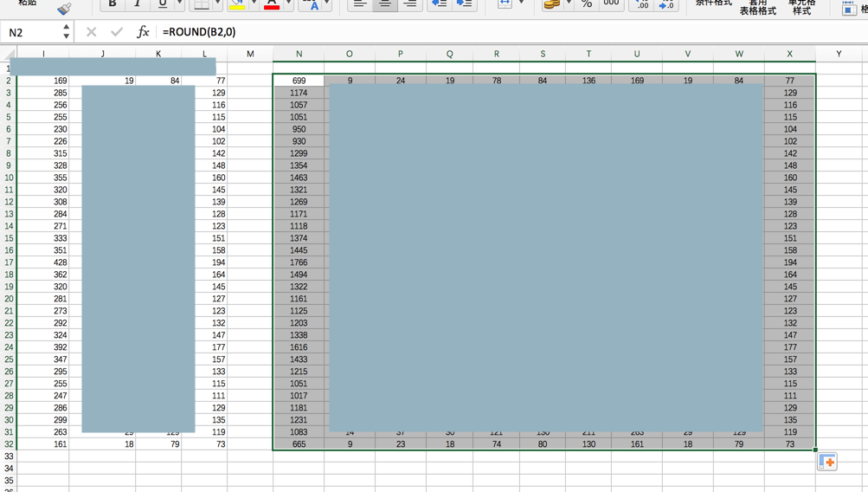The height and width of the screenshot is (492, 868).
Task: Click the Format cells icon at the ribbon's right edge
Action: [x=850, y=7]
